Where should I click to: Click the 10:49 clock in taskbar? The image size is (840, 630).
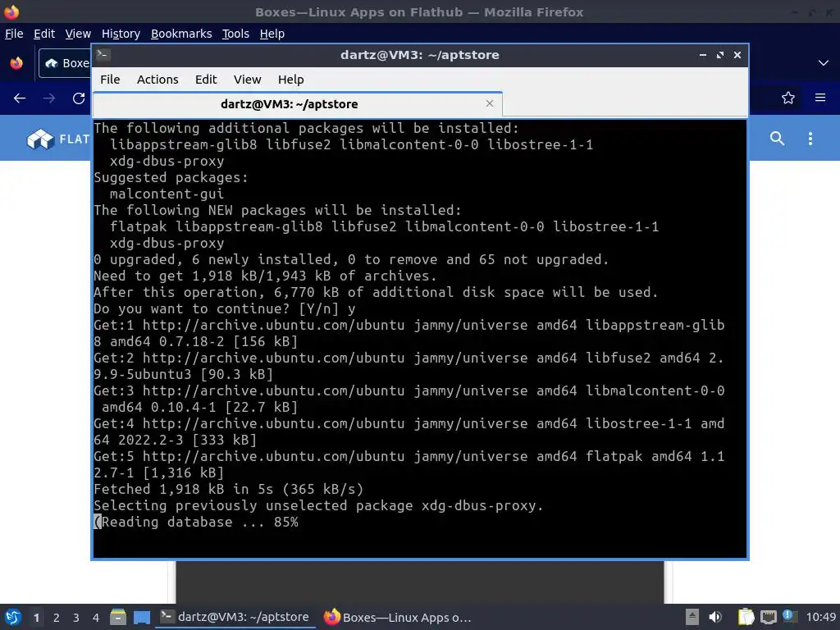pos(820,617)
